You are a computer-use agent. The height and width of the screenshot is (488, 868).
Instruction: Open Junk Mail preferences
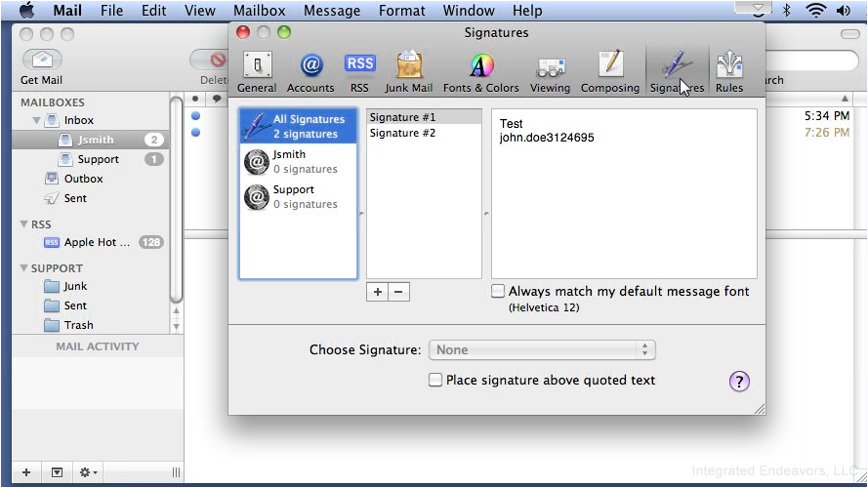click(x=409, y=72)
